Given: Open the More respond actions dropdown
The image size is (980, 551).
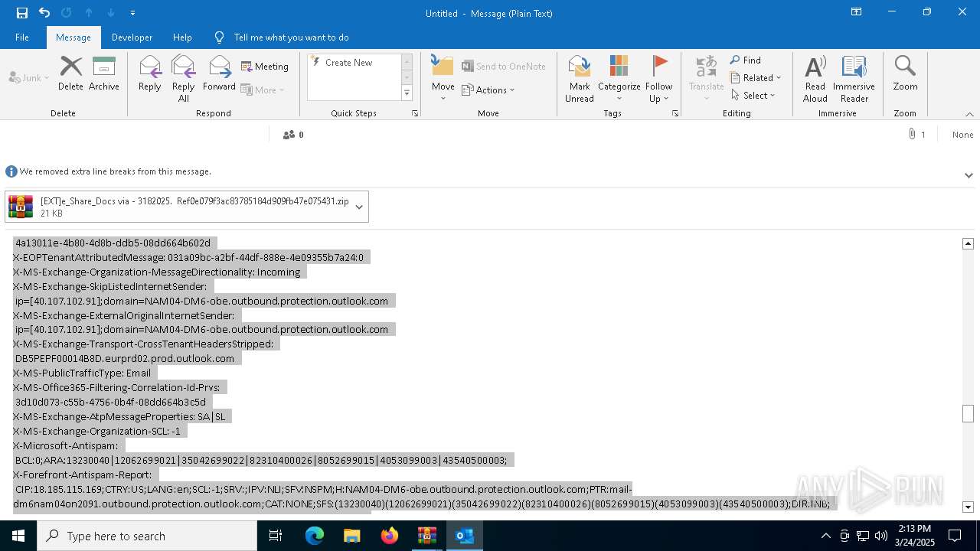Looking at the screenshot, I should (x=263, y=90).
